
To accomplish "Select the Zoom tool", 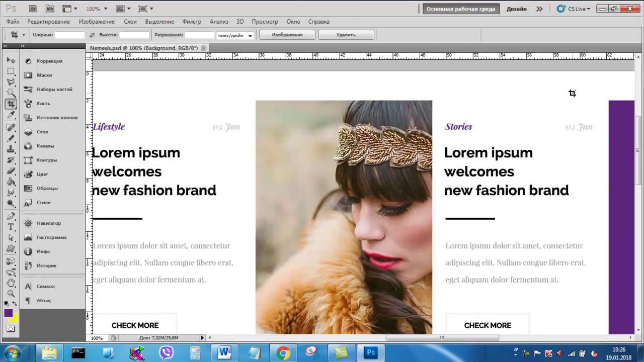I will (11, 294).
